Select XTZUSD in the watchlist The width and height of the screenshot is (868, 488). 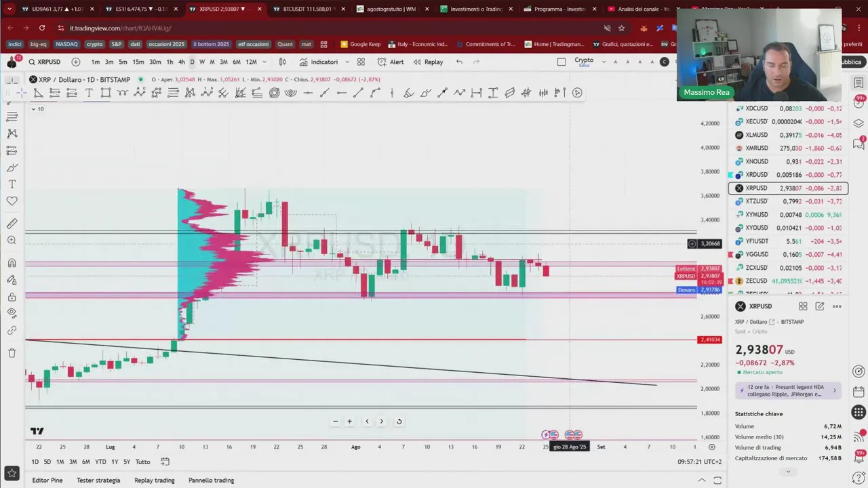point(788,201)
